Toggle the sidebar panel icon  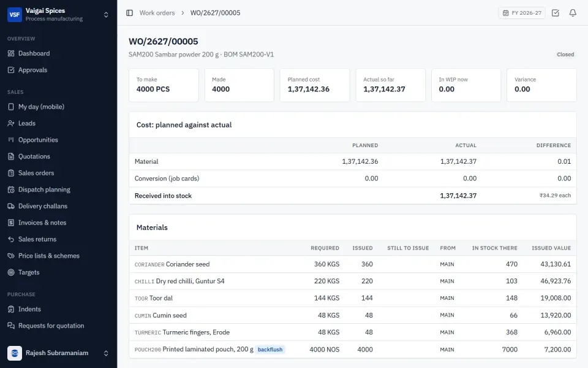click(129, 13)
